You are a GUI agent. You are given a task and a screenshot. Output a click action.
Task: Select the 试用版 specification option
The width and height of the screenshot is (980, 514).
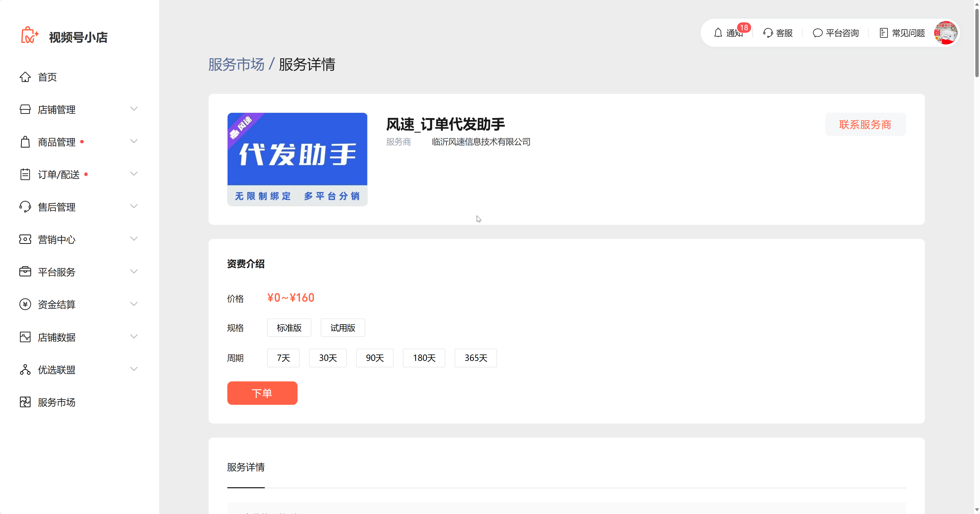(x=342, y=328)
